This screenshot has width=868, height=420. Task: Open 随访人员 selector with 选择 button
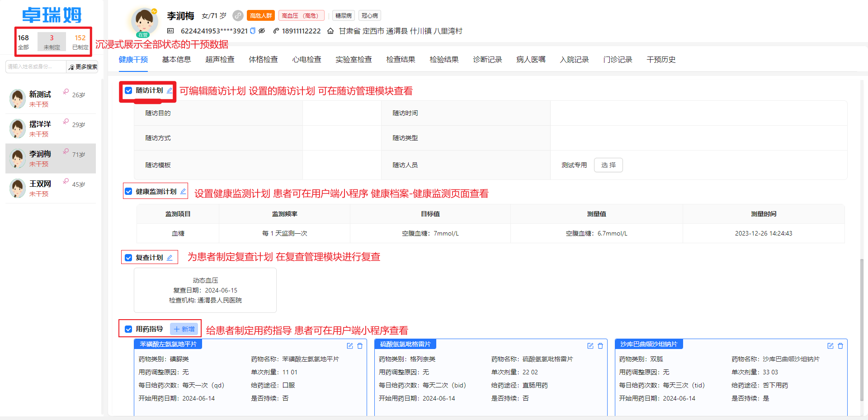pos(608,165)
